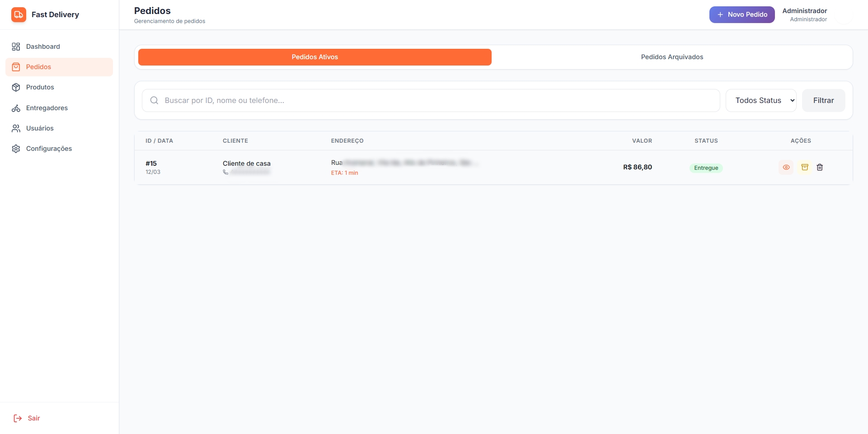Click the Entregue status badge
Viewport: 868px width, 434px height.
tap(706, 168)
